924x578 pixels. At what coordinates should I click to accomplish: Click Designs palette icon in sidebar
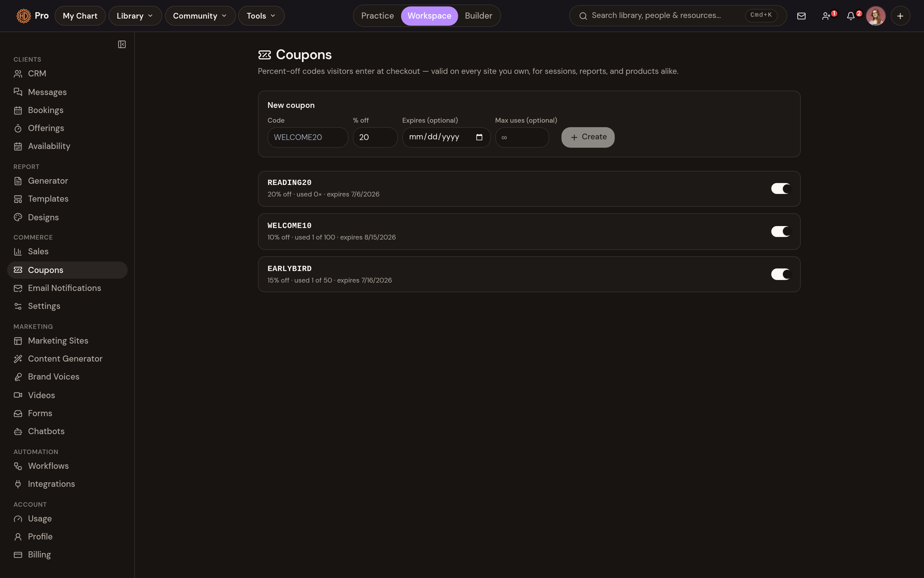18,217
